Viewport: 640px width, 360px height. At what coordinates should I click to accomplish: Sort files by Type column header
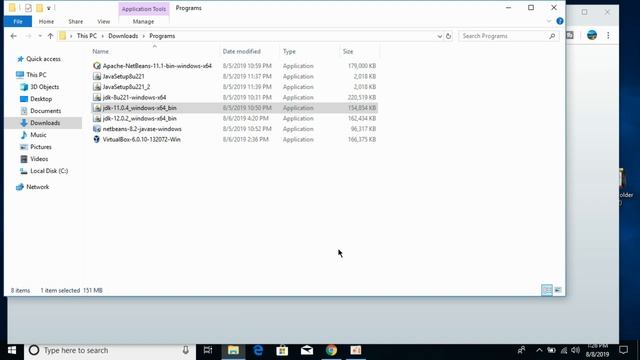click(289, 51)
